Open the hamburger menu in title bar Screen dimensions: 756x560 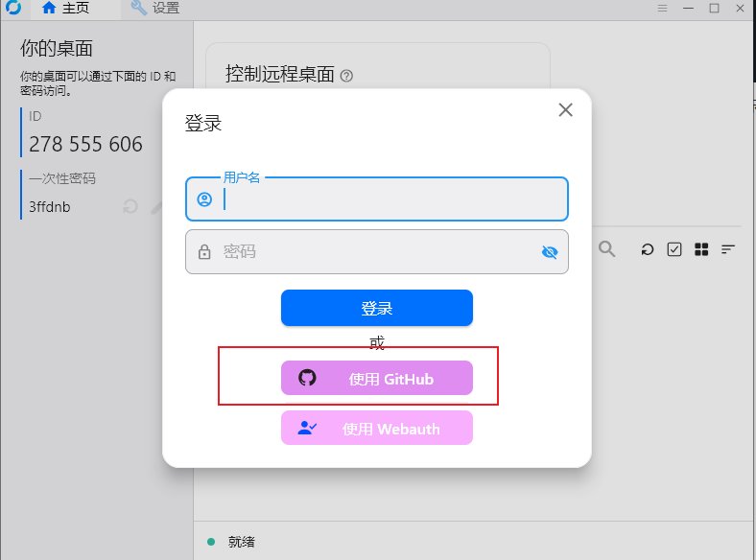pyautogui.click(x=662, y=8)
